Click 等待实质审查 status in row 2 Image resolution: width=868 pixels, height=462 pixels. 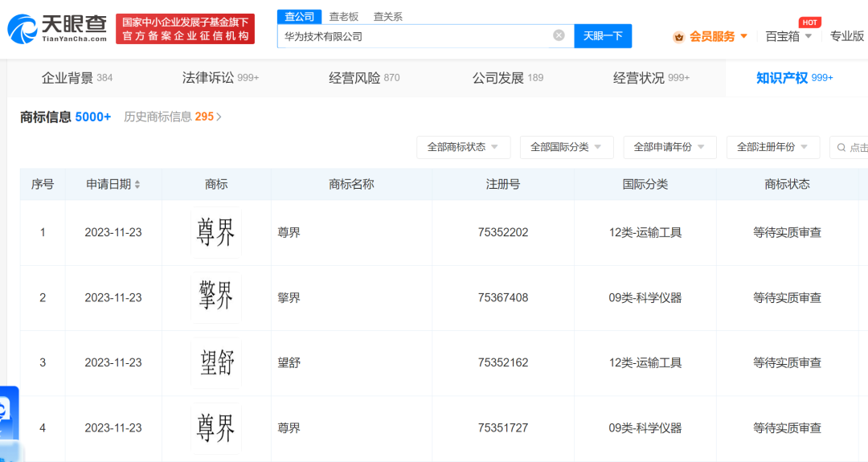pos(787,297)
